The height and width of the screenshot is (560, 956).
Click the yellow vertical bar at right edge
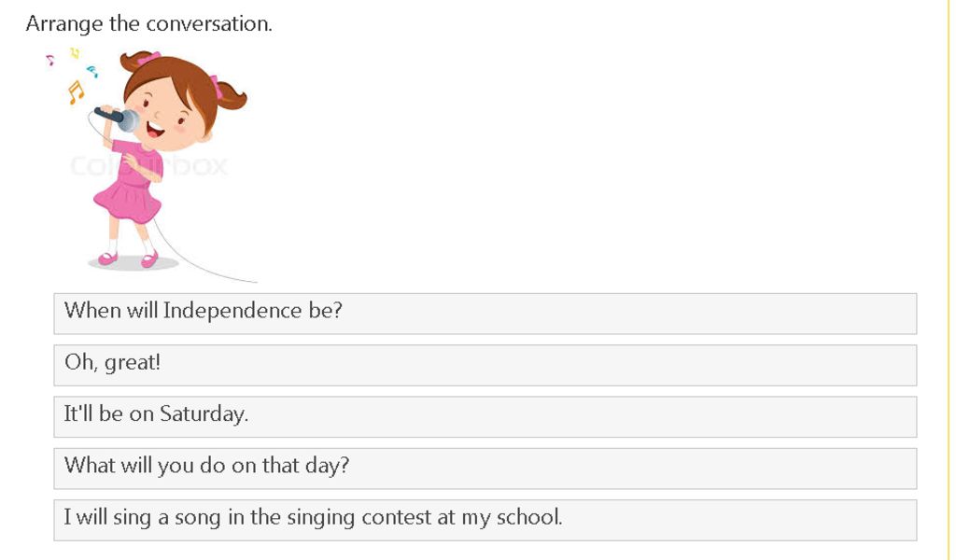click(x=949, y=280)
